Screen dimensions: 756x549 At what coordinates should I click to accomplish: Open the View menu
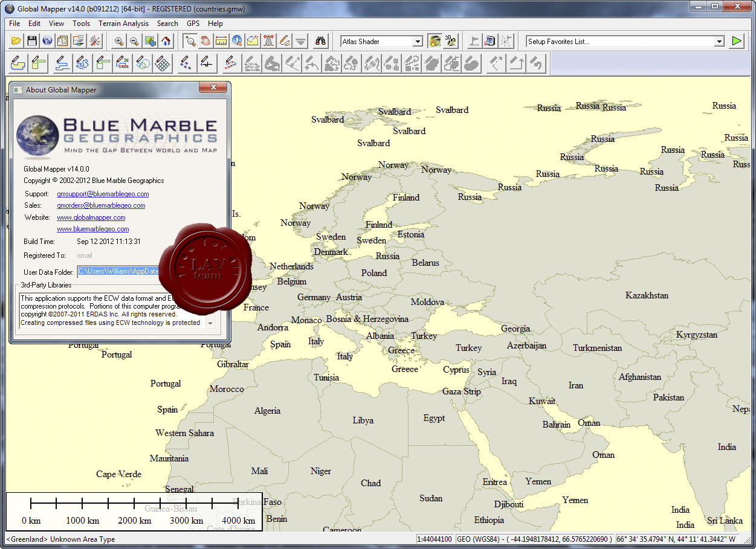pos(56,24)
